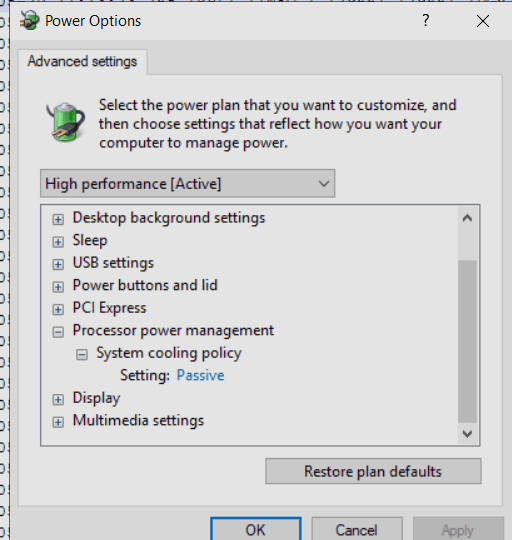
Task: Click the Cancel button
Action: (357, 530)
